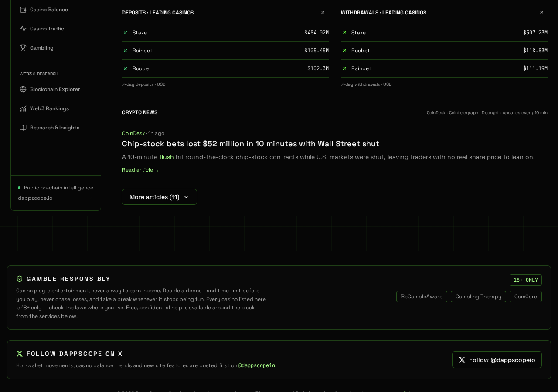Viewport: 558px width, 392px height.
Task: Expand More articles (11) dropdown
Action: [160, 197]
